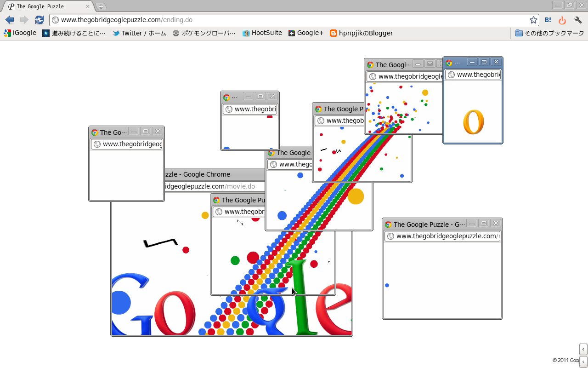
Task: Open the Hatena B! extension
Action: [548, 20]
